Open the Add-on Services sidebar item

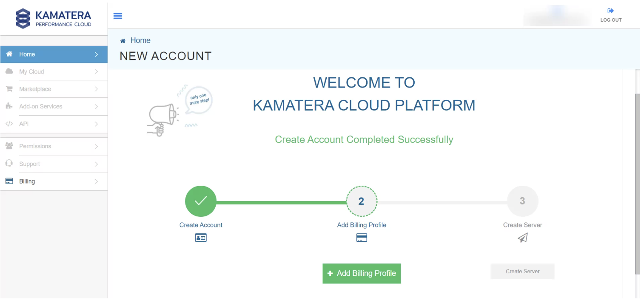[54, 107]
